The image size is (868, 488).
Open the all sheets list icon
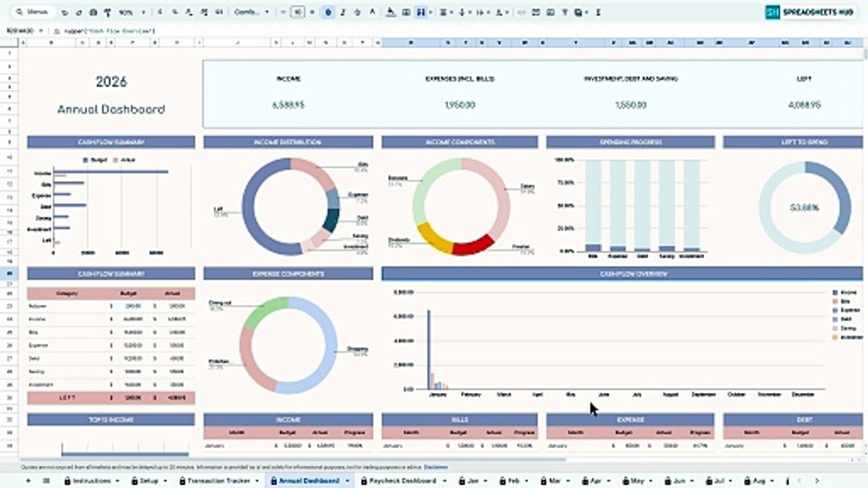pyautogui.click(x=46, y=481)
